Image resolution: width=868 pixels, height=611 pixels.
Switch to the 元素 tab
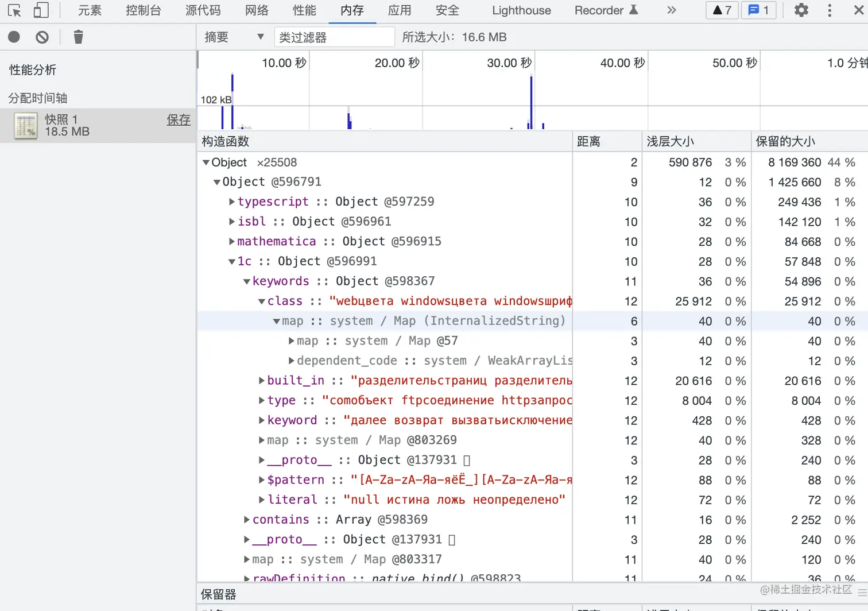[90, 10]
